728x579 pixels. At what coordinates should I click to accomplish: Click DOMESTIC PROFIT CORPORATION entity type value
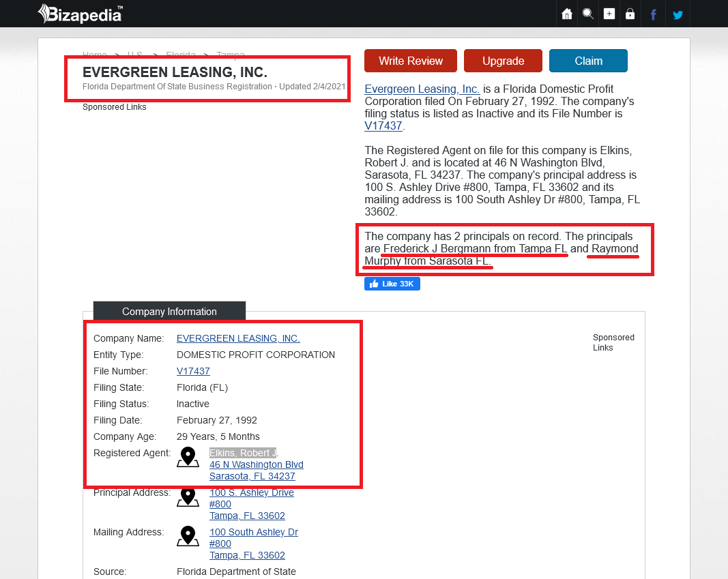coord(256,355)
